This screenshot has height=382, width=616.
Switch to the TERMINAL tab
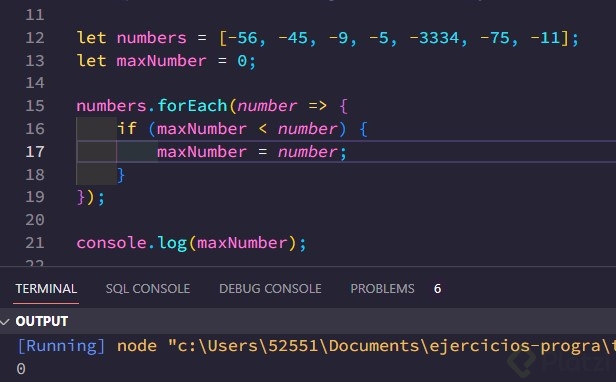[x=46, y=289]
